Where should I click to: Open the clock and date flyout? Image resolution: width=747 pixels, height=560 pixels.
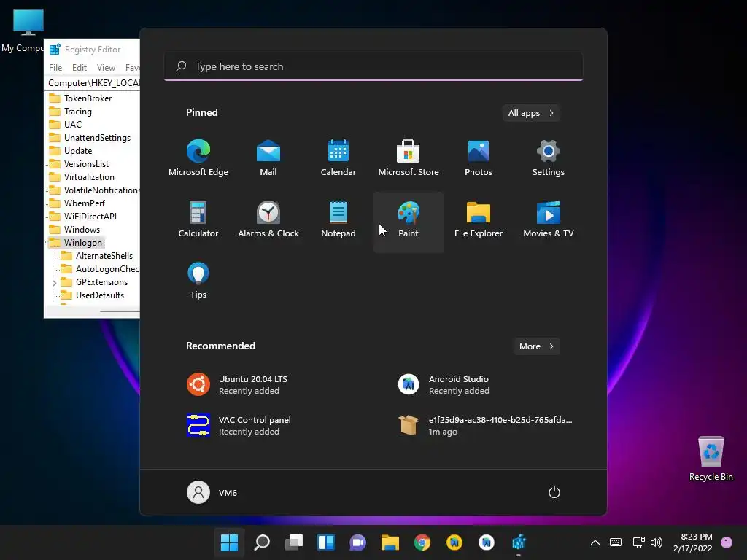tap(693, 542)
